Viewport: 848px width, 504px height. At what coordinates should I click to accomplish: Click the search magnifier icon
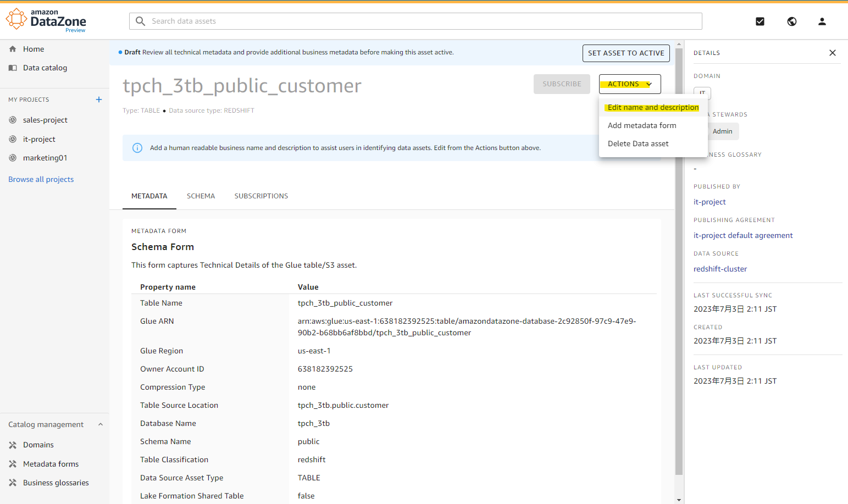(141, 21)
